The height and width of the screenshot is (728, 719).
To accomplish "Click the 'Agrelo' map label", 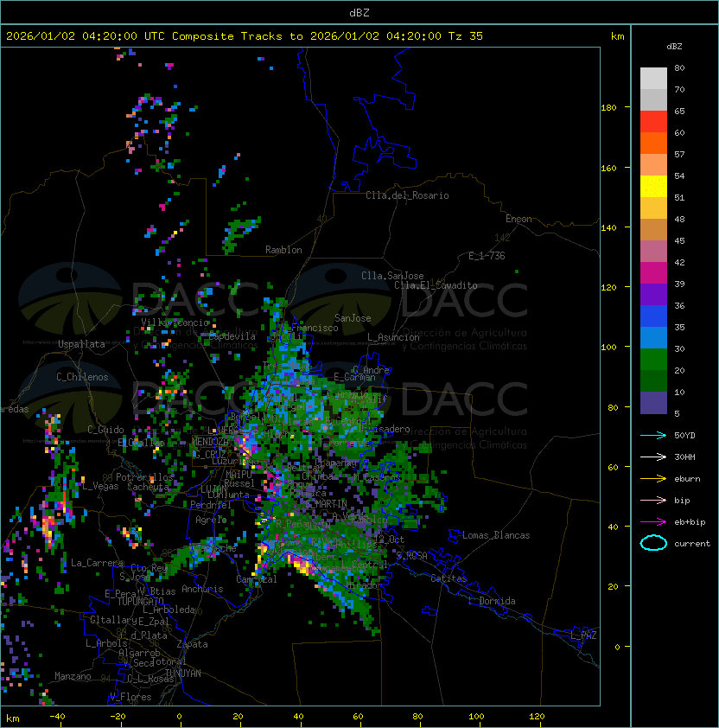I will 211,520.
